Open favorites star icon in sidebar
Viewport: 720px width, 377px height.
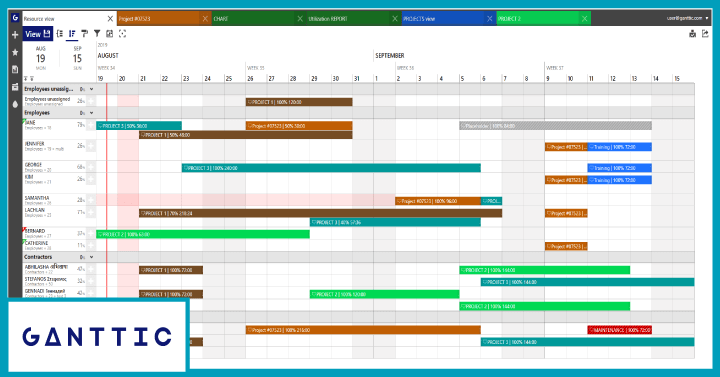coord(15,52)
